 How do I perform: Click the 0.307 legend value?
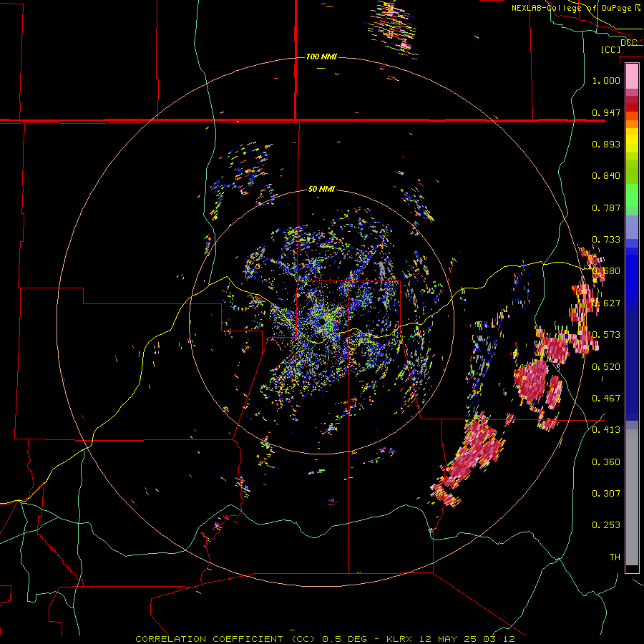[606, 494]
